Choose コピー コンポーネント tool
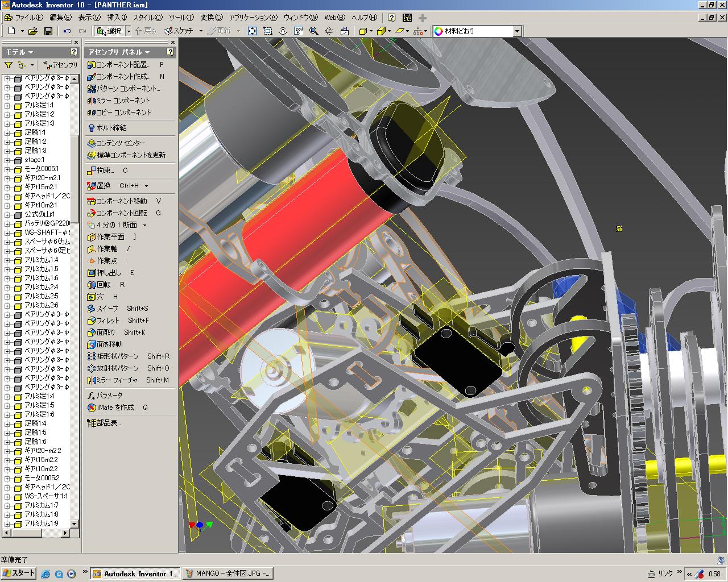The image size is (728, 582). (119, 113)
